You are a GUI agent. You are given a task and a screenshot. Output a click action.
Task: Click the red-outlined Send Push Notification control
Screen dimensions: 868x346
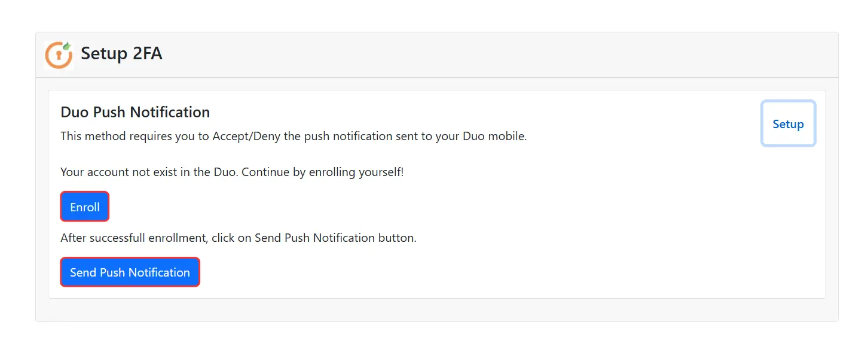pos(130,272)
